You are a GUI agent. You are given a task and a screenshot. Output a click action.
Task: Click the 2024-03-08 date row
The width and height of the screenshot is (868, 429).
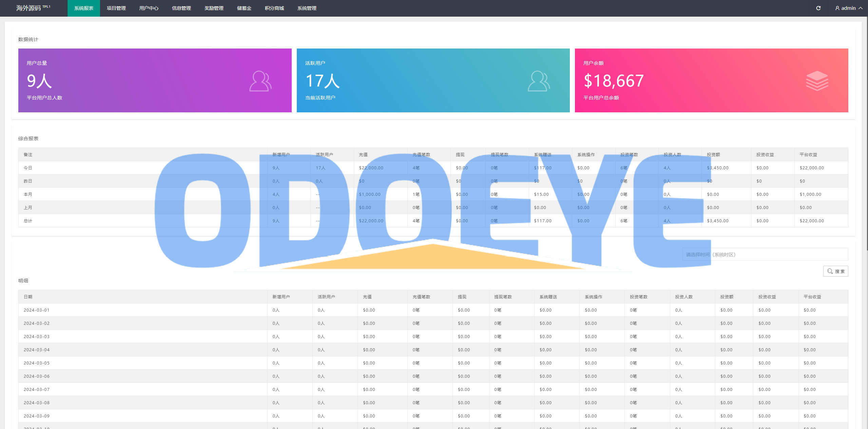(x=433, y=403)
